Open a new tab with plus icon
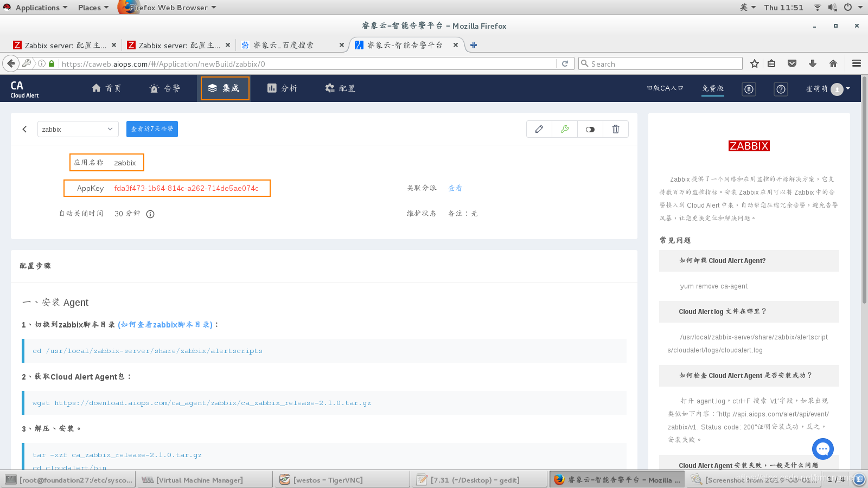Viewport: 868px width, 488px height. 474,45
